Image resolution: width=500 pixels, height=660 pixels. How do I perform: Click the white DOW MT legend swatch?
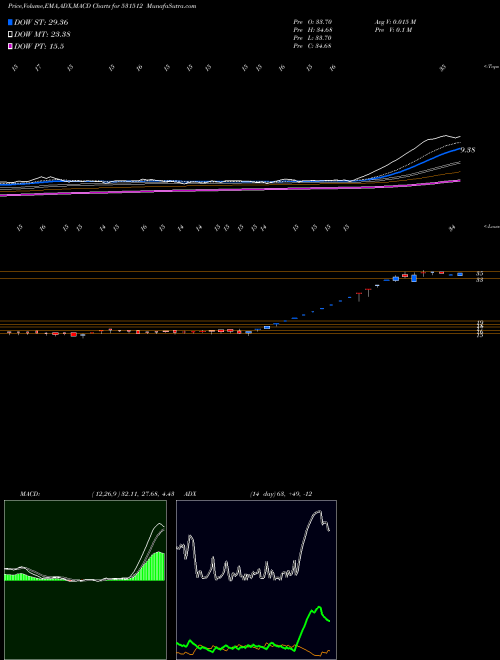click(11, 35)
